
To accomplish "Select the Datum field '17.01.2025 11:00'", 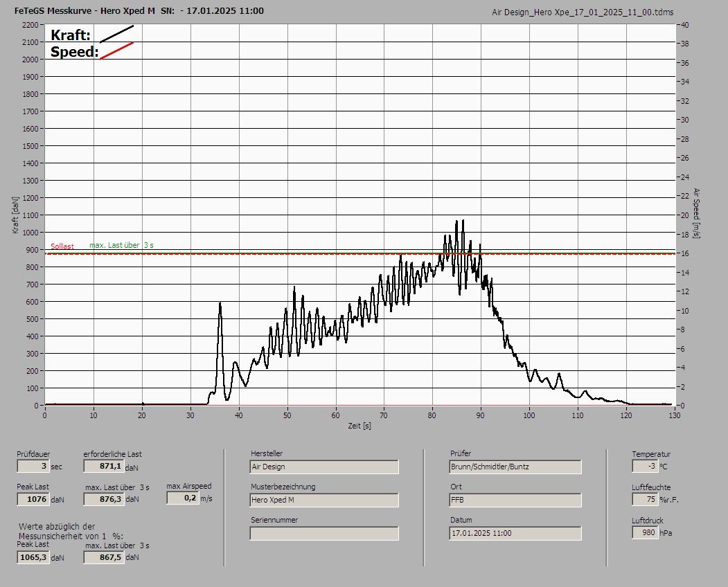I will click(x=515, y=533).
